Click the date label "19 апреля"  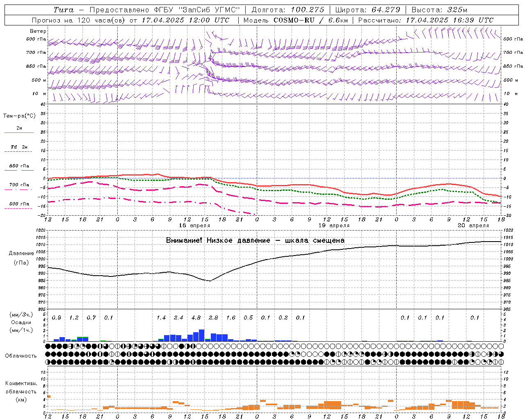coord(334,226)
